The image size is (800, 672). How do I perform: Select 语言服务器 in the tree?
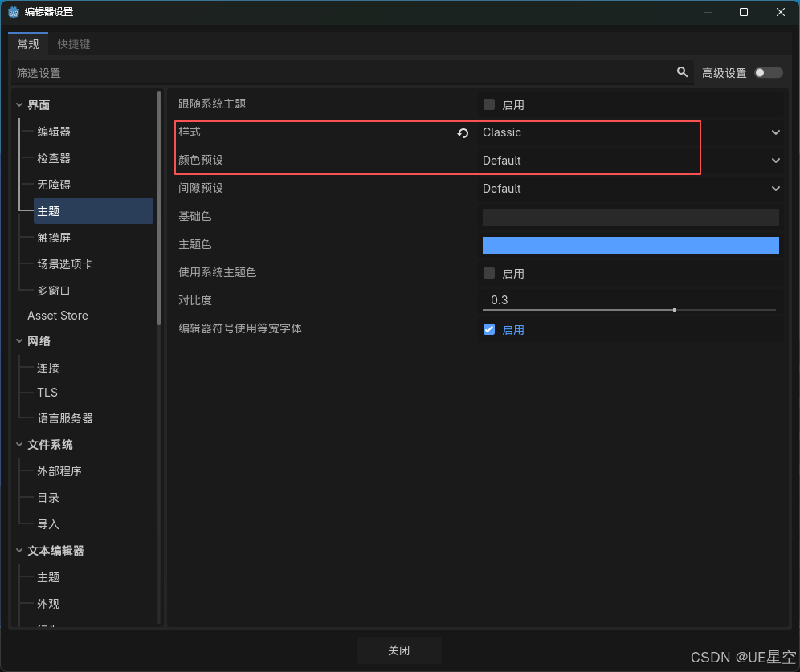pyautogui.click(x=65, y=418)
